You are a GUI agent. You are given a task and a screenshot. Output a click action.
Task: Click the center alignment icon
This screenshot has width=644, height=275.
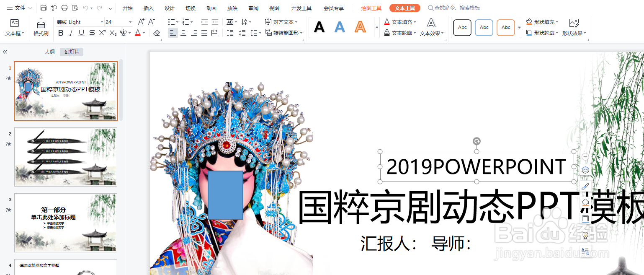(183, 32)
